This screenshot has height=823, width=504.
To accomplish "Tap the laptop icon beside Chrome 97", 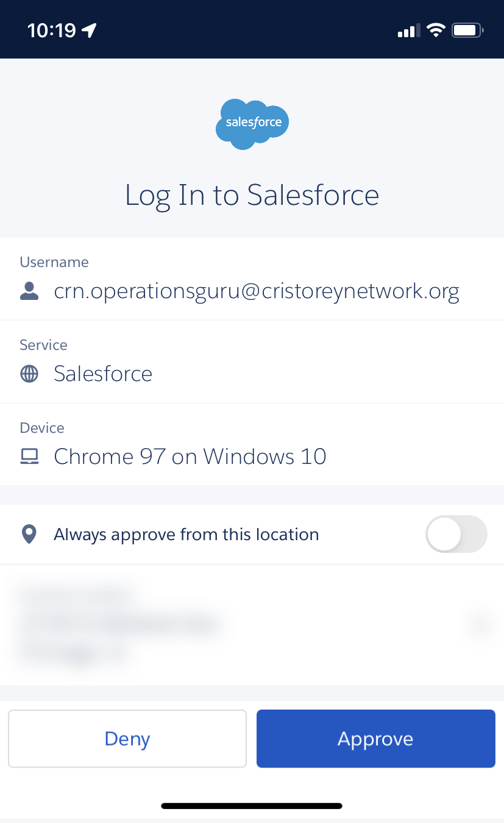I will pyautogui.click(x=29, y=457).
